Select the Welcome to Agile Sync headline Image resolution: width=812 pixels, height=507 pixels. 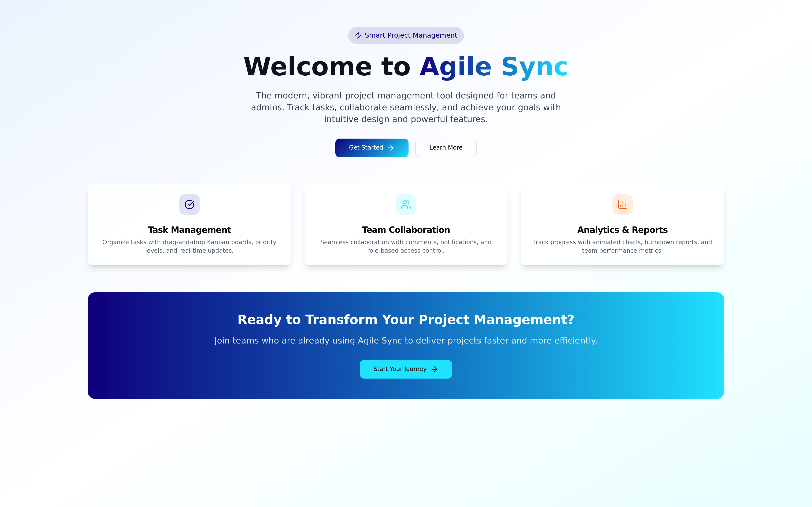click(x=406, y=67)
